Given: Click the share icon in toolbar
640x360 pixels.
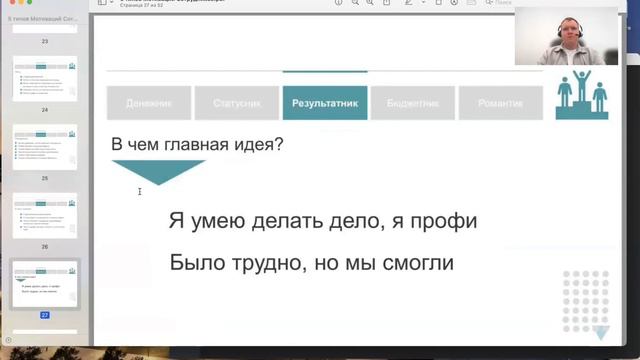Looking at the screenshot, I should (x=386, y=2).
